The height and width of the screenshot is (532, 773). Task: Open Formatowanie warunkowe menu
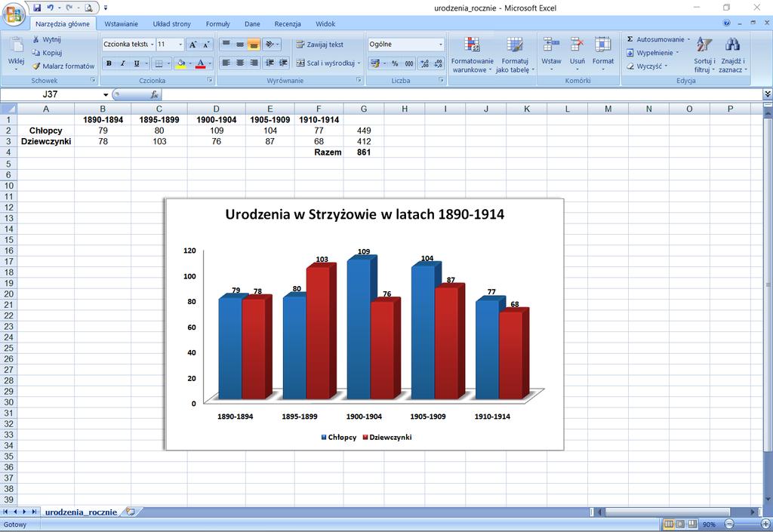[x=473, y=54]
